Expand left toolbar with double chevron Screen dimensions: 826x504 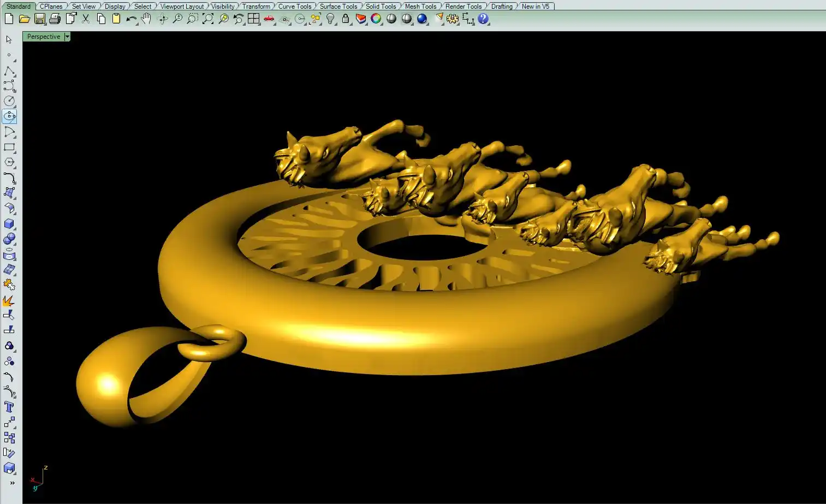(12, 483)
